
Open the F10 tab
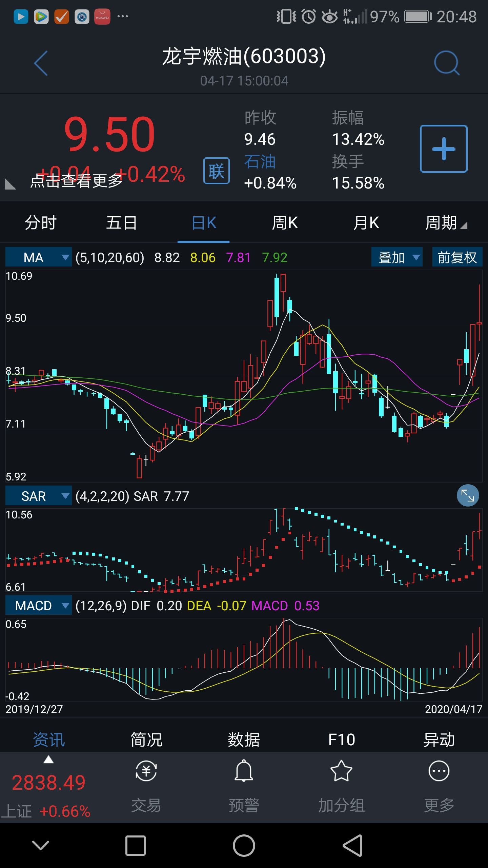342,739
